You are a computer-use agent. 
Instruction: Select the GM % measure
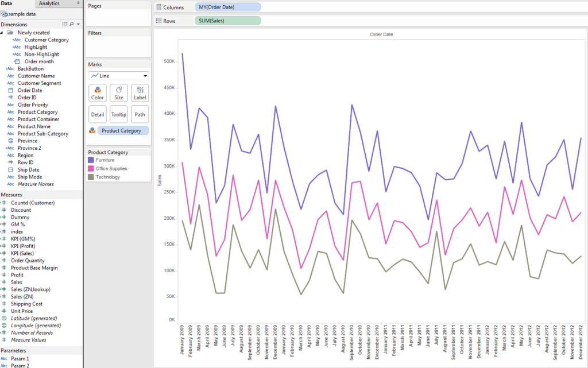click(18, 224)
